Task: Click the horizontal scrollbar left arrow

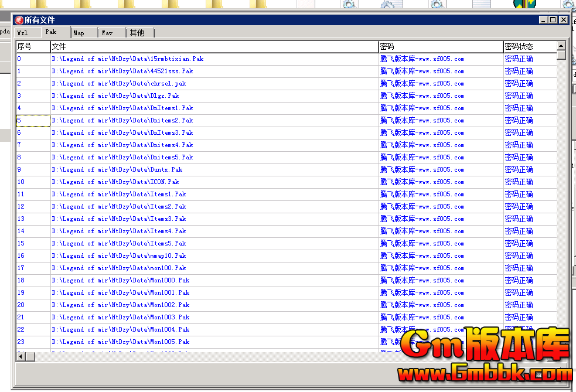Action: [x=21, y=356]
